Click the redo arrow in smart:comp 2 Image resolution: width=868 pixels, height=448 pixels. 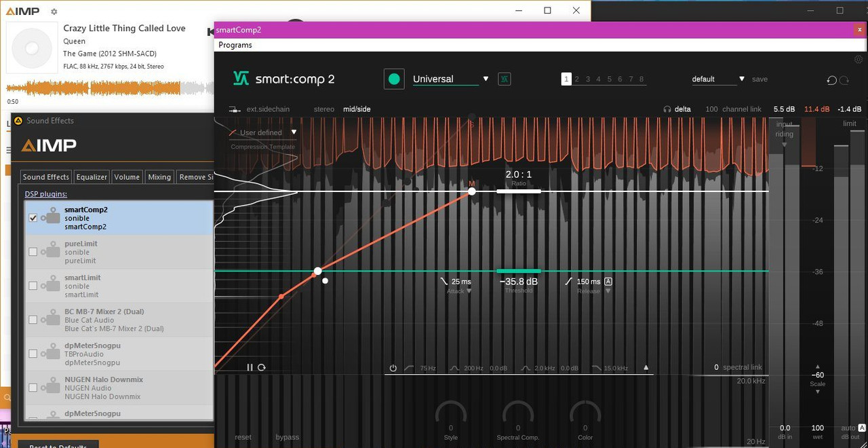coord(844,80)
